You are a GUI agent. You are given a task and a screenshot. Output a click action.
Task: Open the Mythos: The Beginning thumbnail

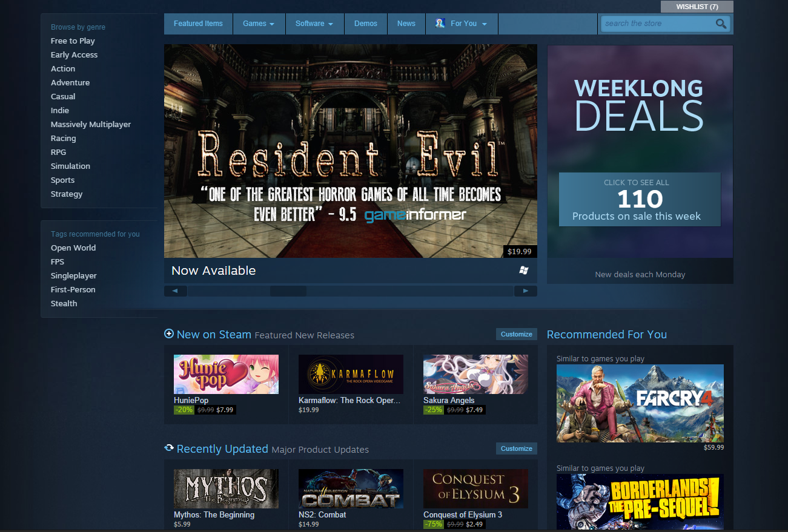tap(226, 488)
